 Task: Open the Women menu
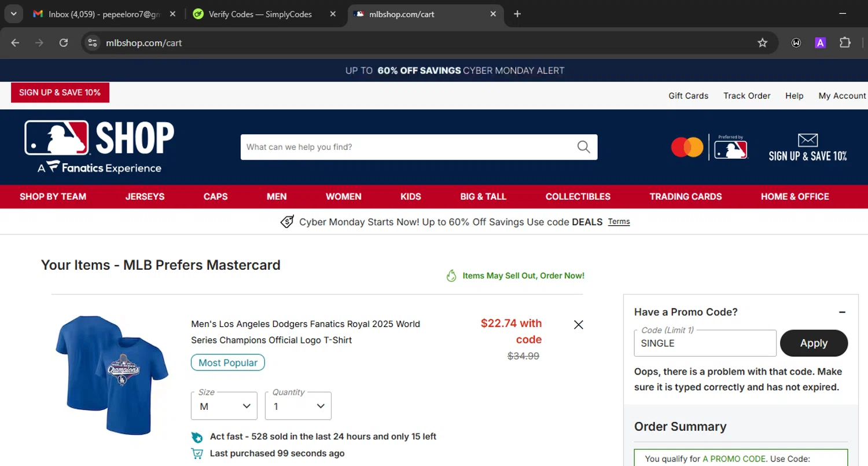(x=344, y=197)
